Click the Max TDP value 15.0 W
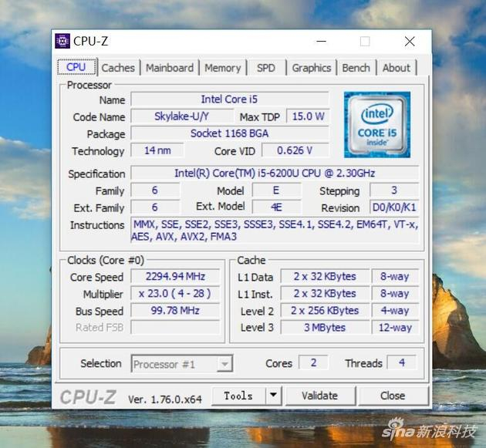486x448 pixels. click(308, 116)
